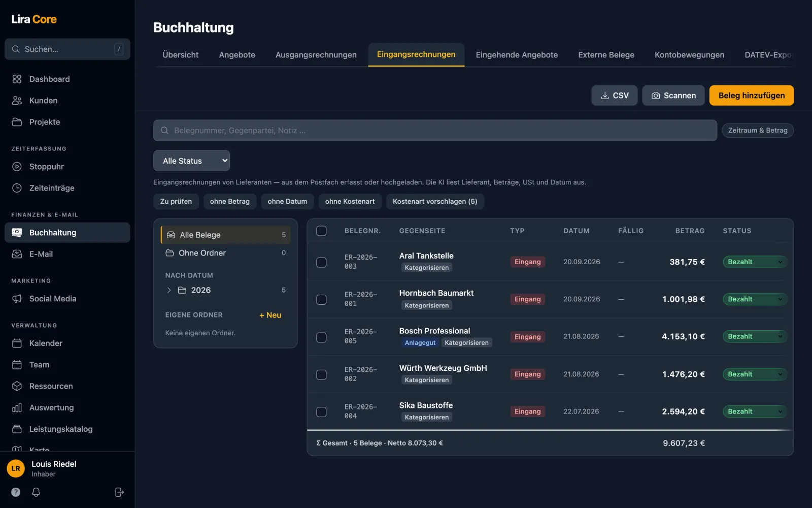Open the Leistungskatalog icon
This screenshot has height=508, width=812.
17,429
